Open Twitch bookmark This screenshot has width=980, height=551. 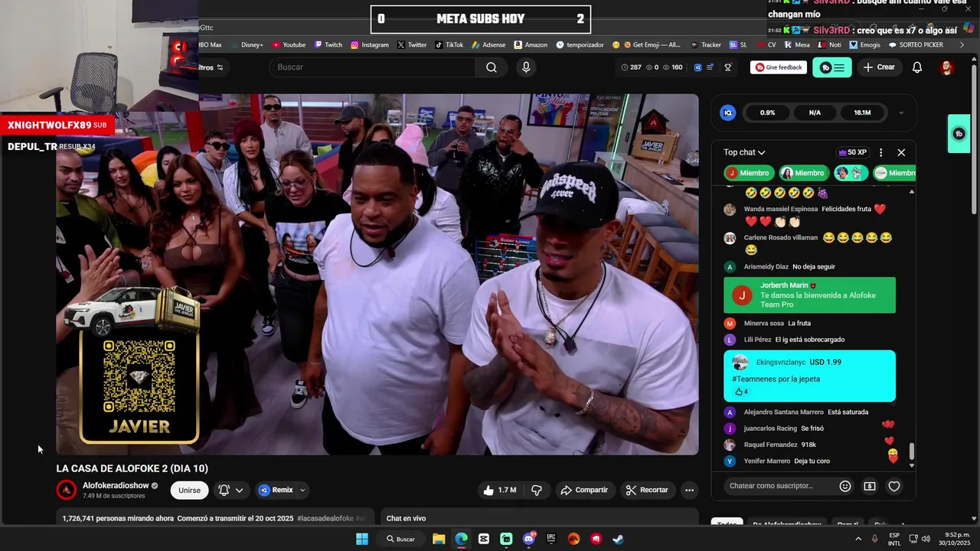point(328,44)
